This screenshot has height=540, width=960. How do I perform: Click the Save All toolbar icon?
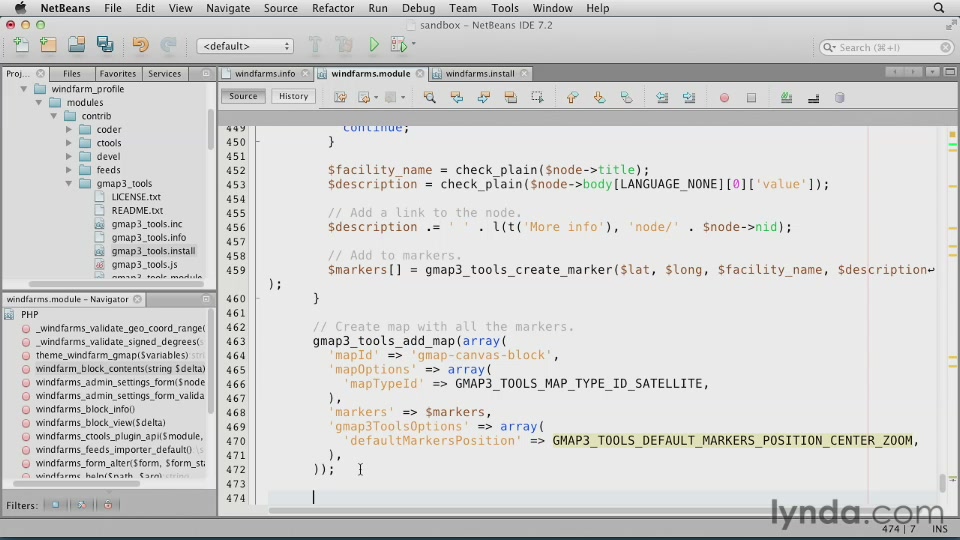(x=105, y=45)
